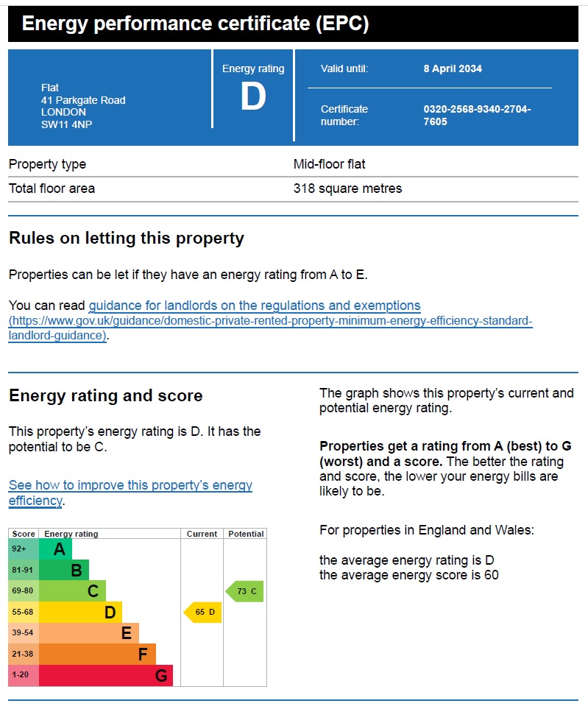Click the 'Potential' column header in chart
This screenshot has width=588, height=709.
click(x=246, y=534)
